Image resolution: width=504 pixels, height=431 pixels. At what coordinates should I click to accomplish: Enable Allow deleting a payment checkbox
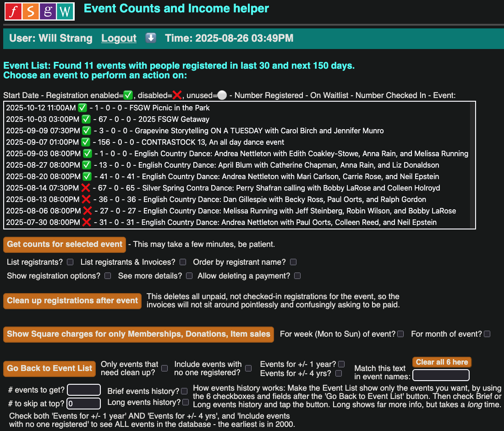297,276
